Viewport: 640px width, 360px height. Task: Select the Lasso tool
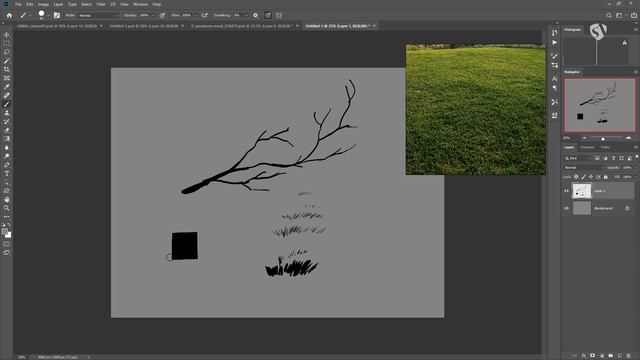7,52
